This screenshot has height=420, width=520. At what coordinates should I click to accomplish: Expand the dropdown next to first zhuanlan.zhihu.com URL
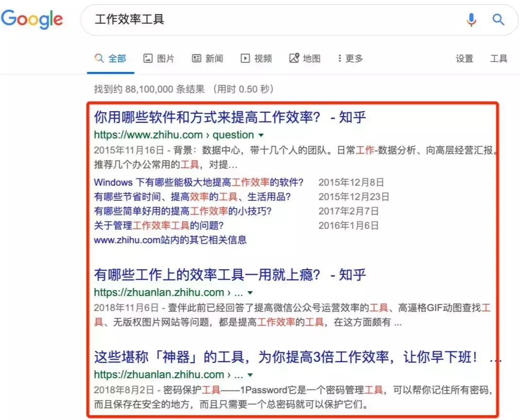point(250,293)
